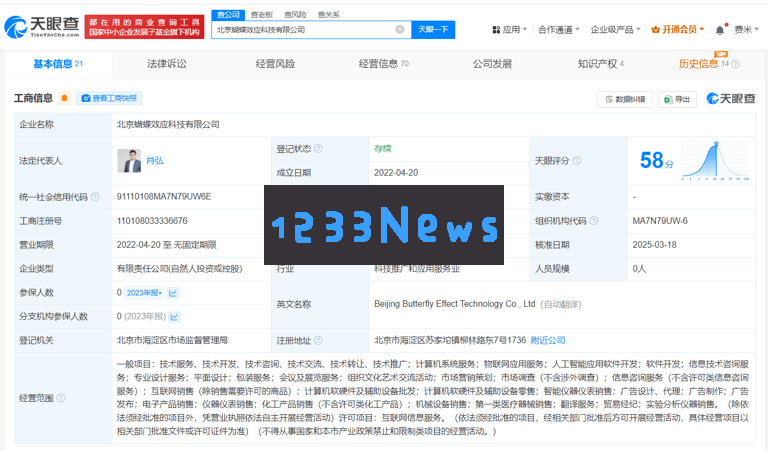Select the 查老板 search tab
768x451 pixels.
262,15
